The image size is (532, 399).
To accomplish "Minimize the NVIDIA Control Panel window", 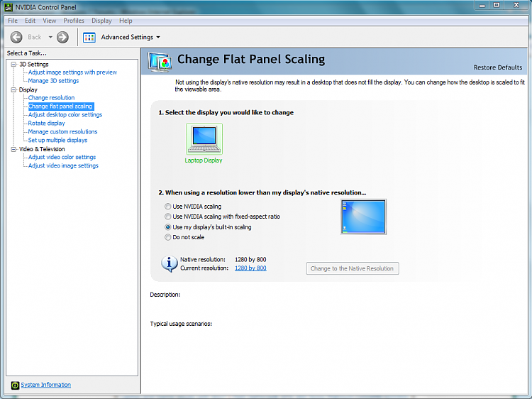I will click(x=482, y=6).
